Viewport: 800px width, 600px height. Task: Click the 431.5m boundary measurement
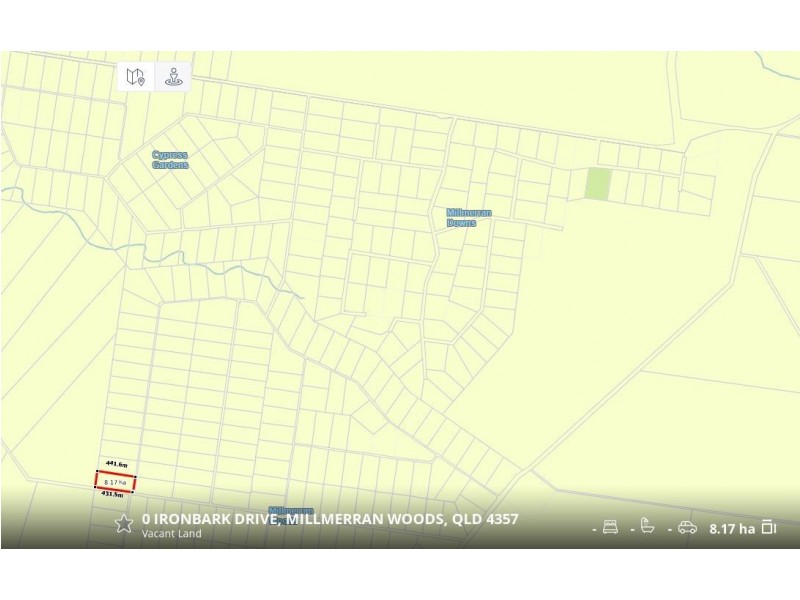tap(112, 494)
